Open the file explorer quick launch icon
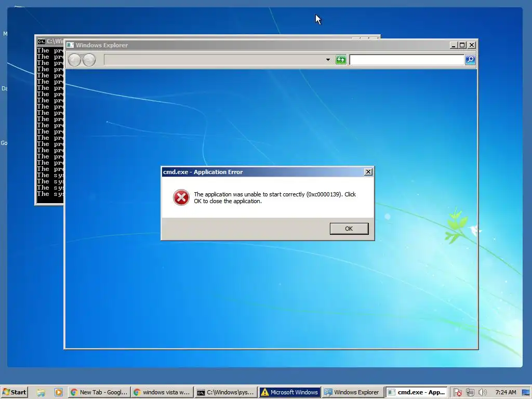 [x=41, y=393]
